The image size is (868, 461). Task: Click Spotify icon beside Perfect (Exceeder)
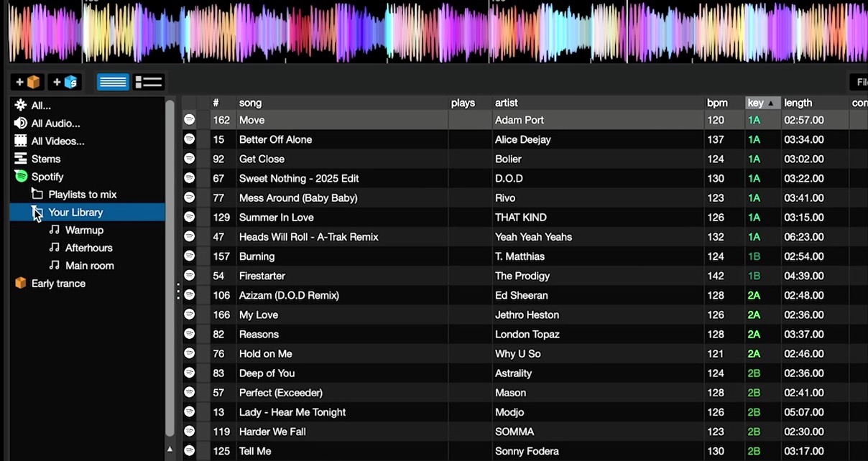tap(189, 392)
